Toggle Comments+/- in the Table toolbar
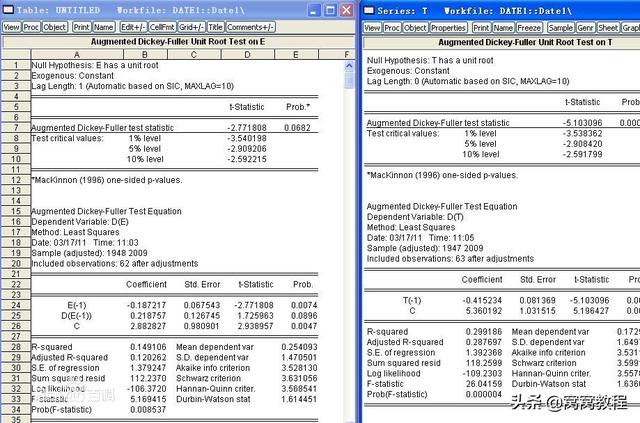The width and height of the screenshot is (640, 423). coord(251,27)
